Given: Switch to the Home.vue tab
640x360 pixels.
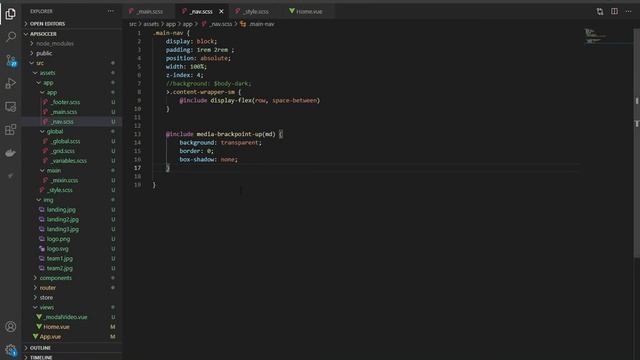Looking at the screenshot, I should pos(309,11).
